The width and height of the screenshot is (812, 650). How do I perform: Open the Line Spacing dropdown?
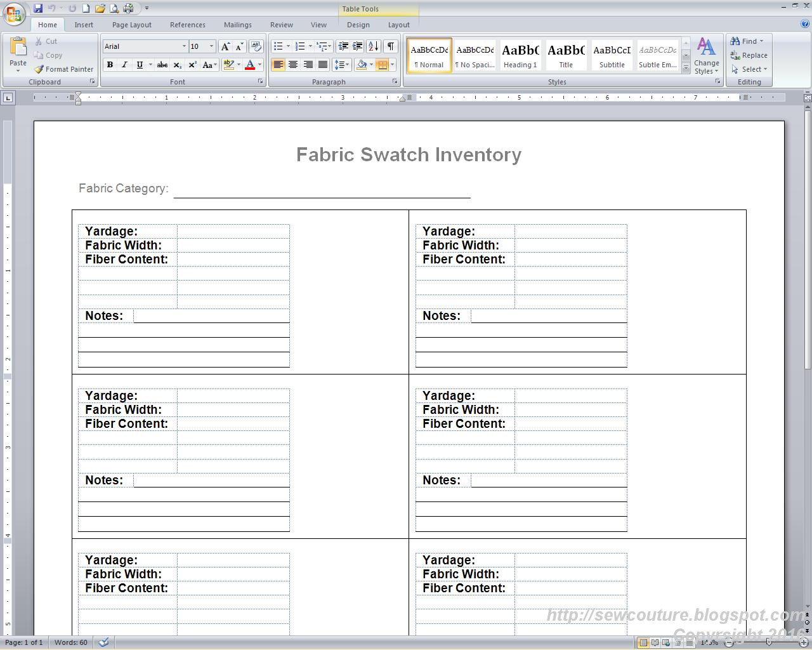click(x=341, y=64)
